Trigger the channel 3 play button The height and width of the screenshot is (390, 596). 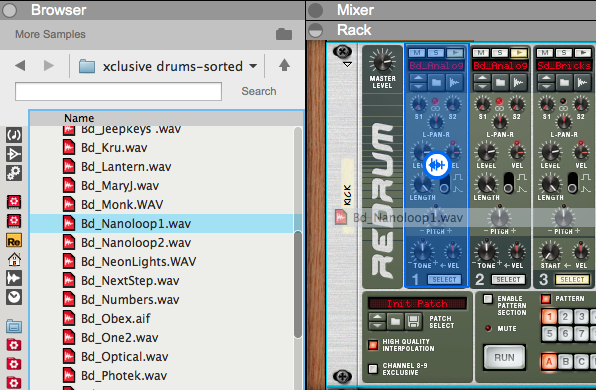click(x=583, y=53)
